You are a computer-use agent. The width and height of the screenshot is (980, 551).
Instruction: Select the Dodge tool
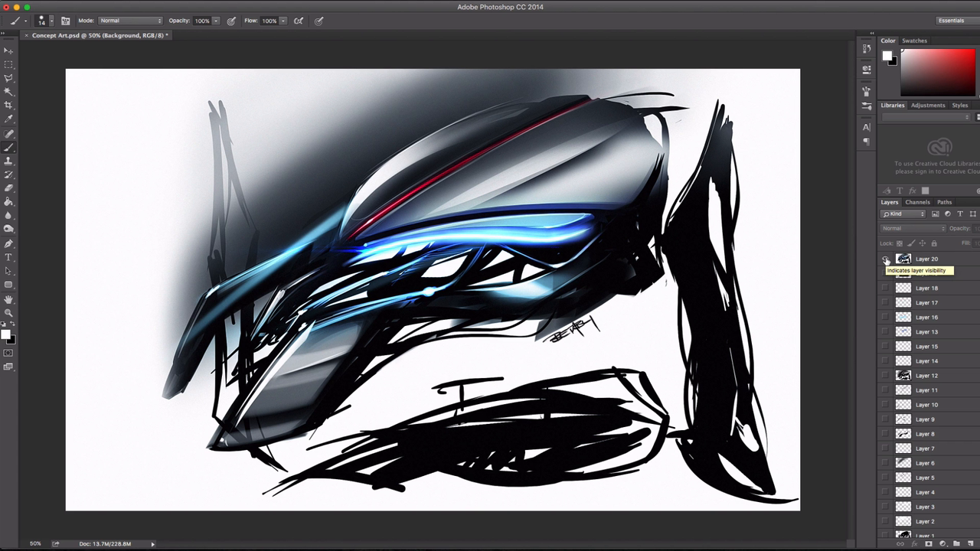click(x=8, y=229)
